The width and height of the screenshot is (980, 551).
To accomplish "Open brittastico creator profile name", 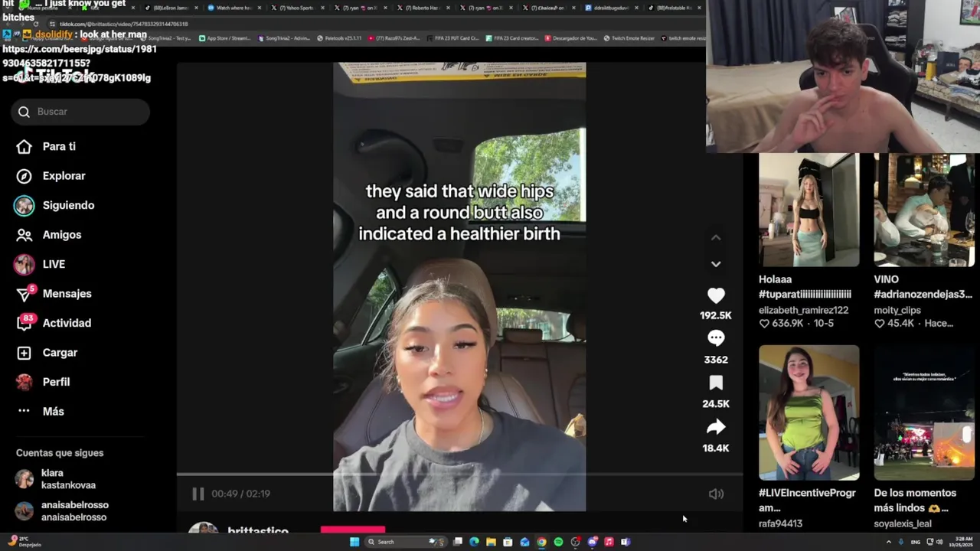I will (258, 531).
